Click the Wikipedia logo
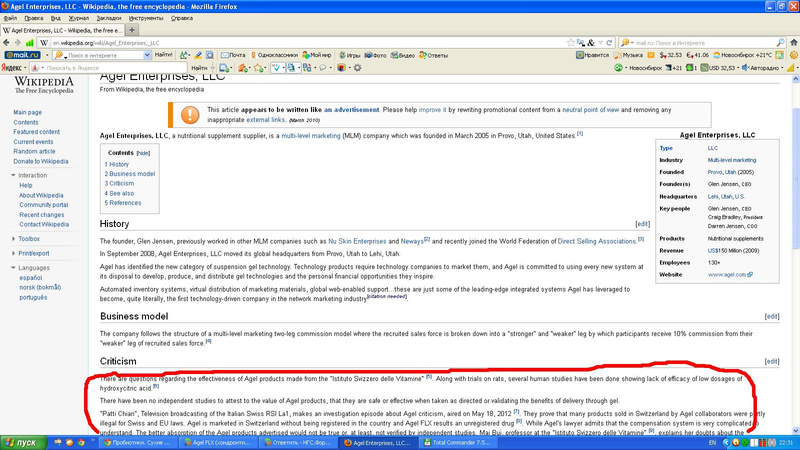 [44, 85]
